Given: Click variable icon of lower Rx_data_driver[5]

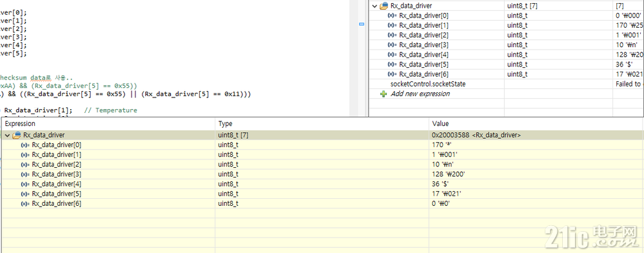Looking at the screenshot, I should (25, 194).
